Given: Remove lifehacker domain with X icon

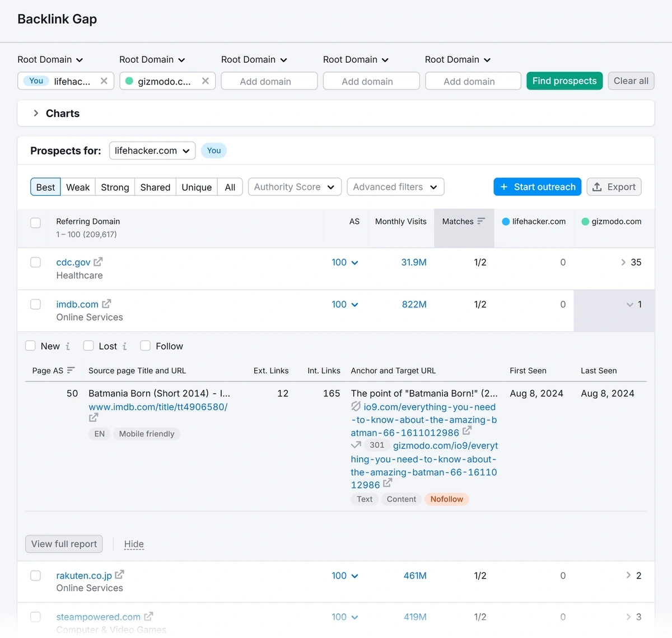Looking at the screenshot, I should point(104,81).
